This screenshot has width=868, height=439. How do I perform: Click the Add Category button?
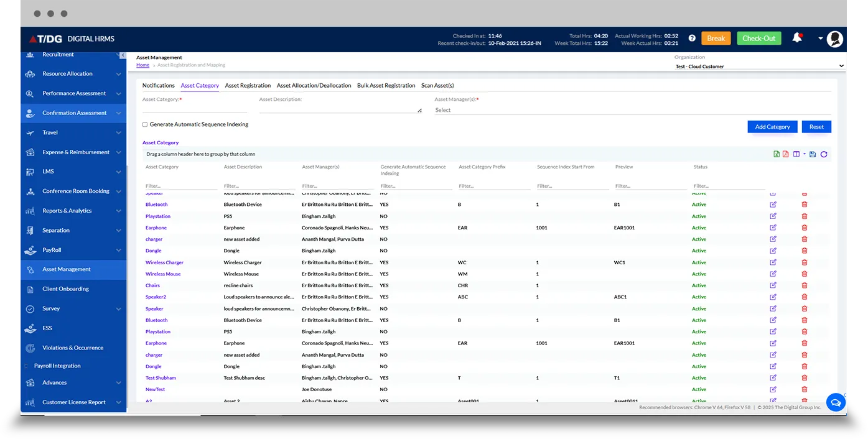pyautogui.click(x=772, y=127)
